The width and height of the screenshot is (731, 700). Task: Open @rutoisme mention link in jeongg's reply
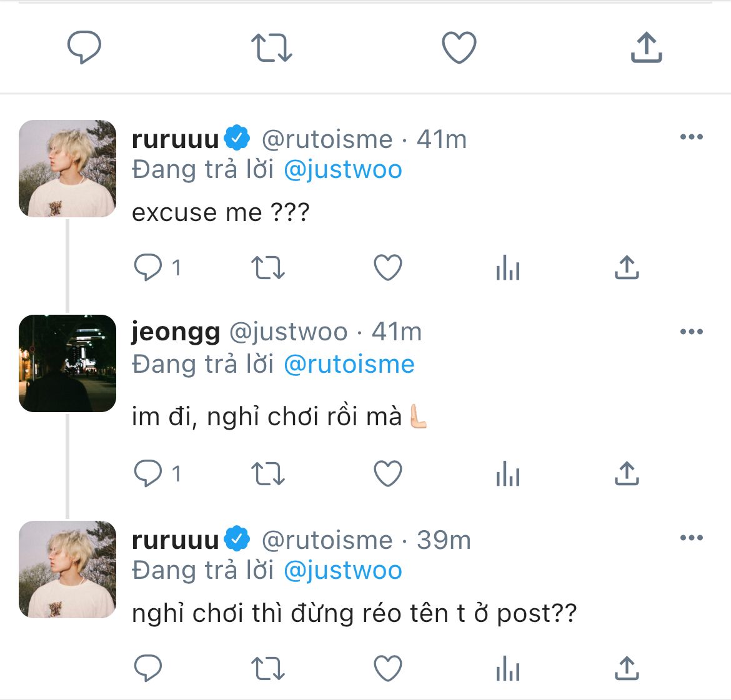point(349,364)
